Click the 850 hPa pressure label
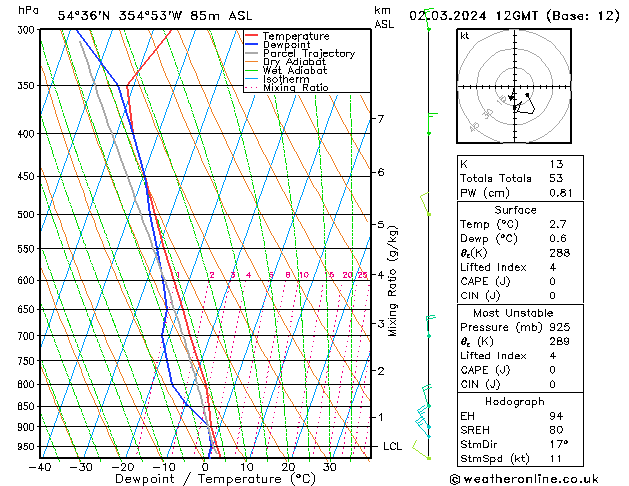The width and height of the screenshot is (629, 486). click(x=26, y=407)
